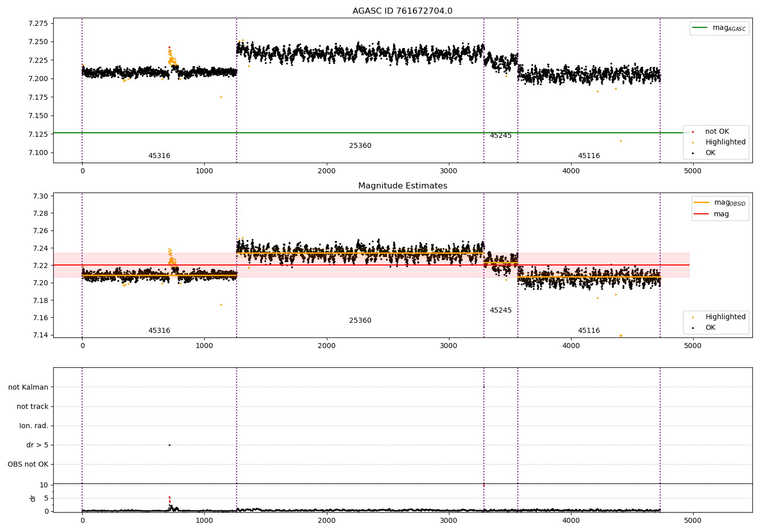Screen dimensions: 760x532
Task: Click x-axis tick 2000 under AGASC plot
Action: (x=326, y=171)
